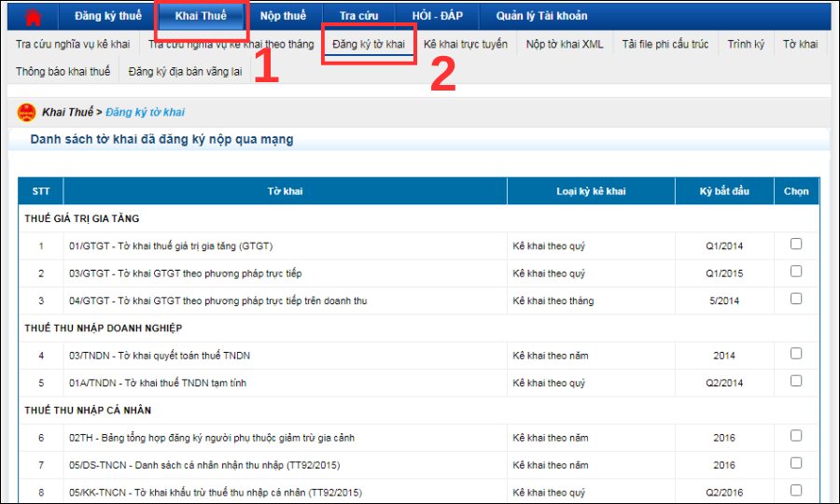This screenshot has width=840, height=504.
Task: Open the Nộp tờ khai XML tab
Action: [x=565, y=45]
